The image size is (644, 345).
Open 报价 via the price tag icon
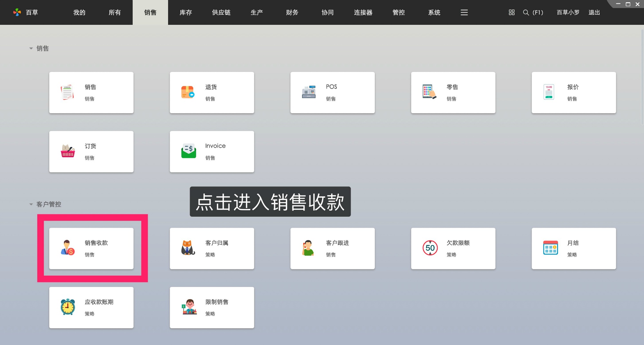(x=549, y=92)
